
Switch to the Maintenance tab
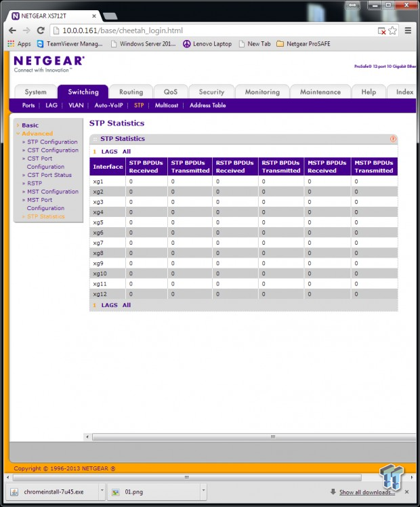point(320,92)
